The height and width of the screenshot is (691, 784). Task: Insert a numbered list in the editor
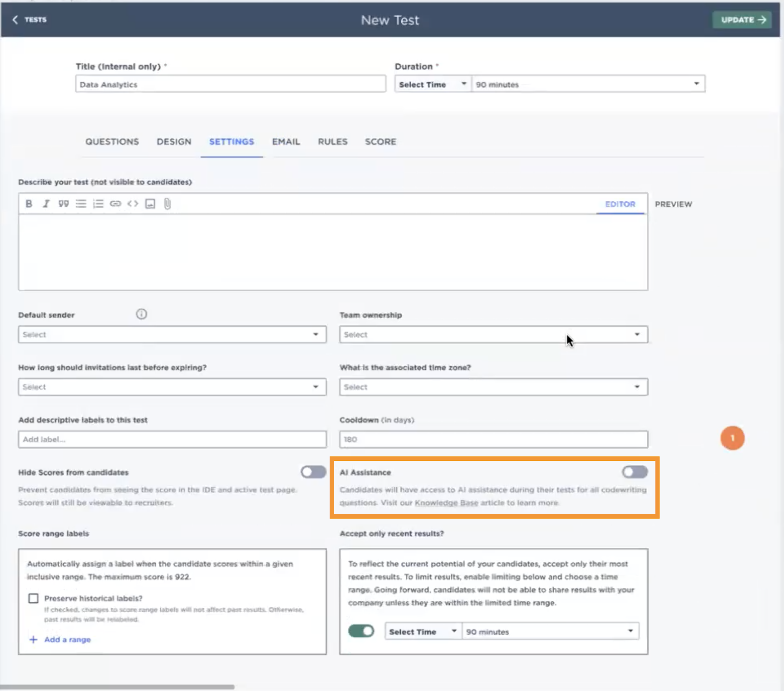[98, 204]
